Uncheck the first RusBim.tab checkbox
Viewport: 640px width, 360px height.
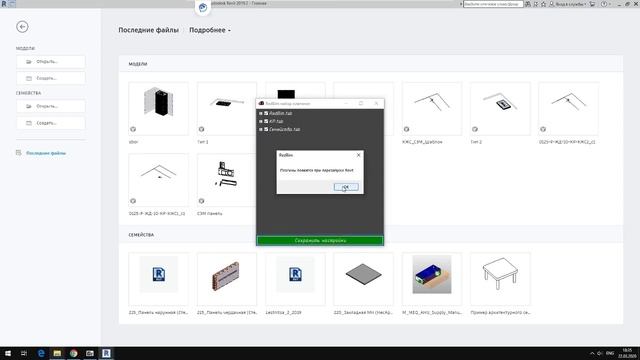tap(266, 113)
